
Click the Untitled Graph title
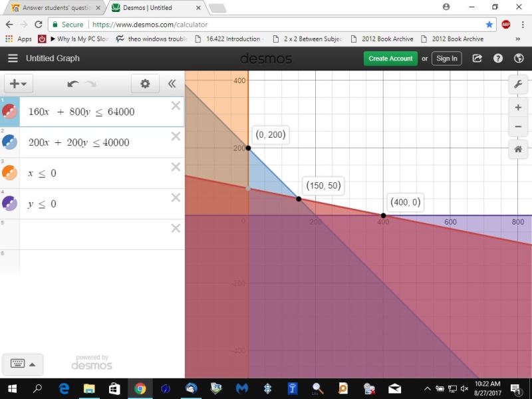(53, 59)
